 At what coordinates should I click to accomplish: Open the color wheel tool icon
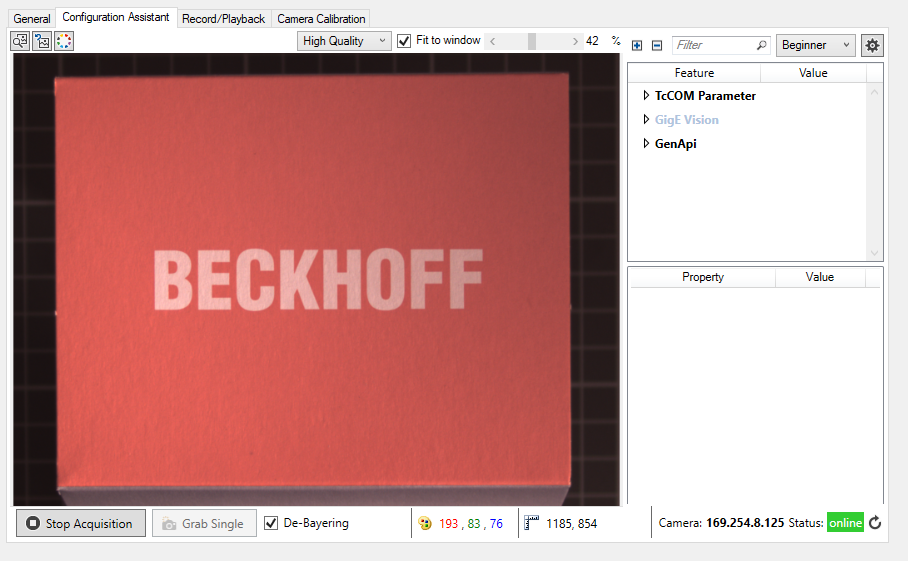64,41
